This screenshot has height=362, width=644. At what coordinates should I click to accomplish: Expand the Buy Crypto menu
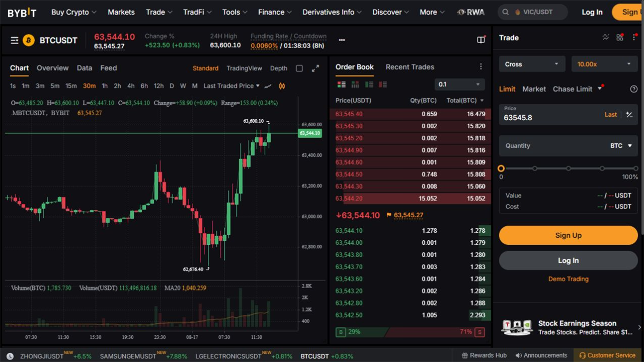coord(73,12)
